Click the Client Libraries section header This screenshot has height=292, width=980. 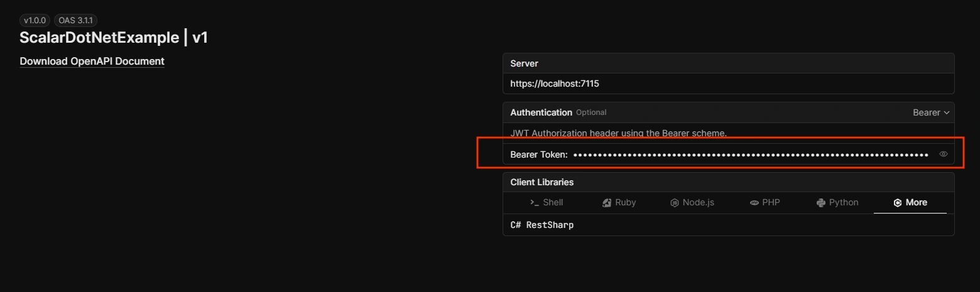[542, 182]
